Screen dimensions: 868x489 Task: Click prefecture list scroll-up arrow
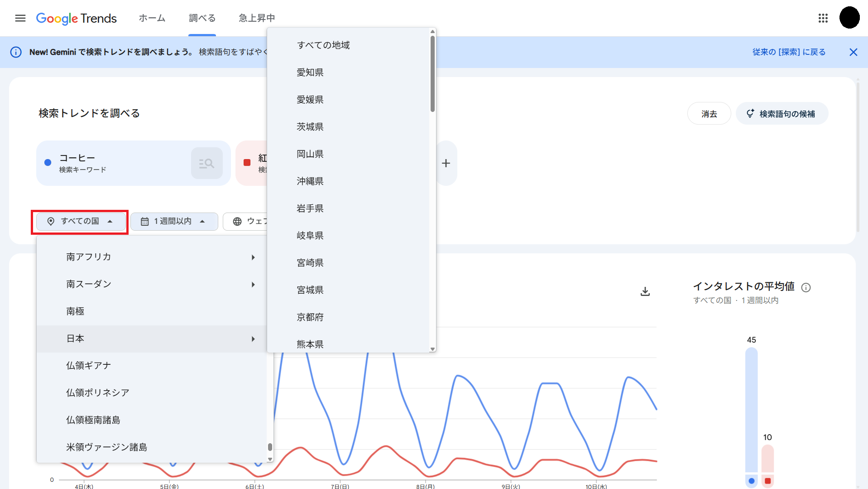pyautogui.click(x=432, y=31)
